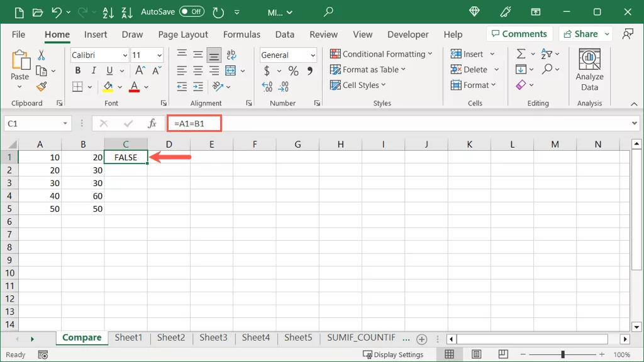The width and height of the screenshot is (644, 362).
Task: Open the font size 11 dropdown
Action: click(159, 55)
